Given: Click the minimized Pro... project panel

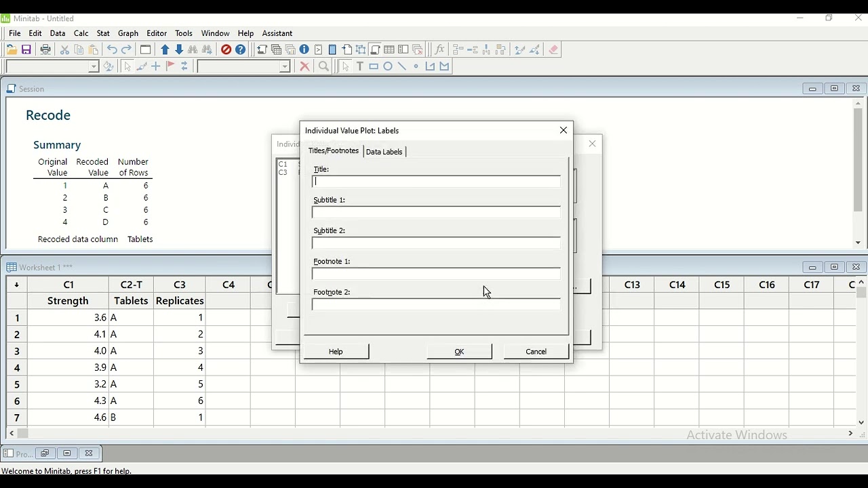Looking at the screenshot, I should 18,453.
